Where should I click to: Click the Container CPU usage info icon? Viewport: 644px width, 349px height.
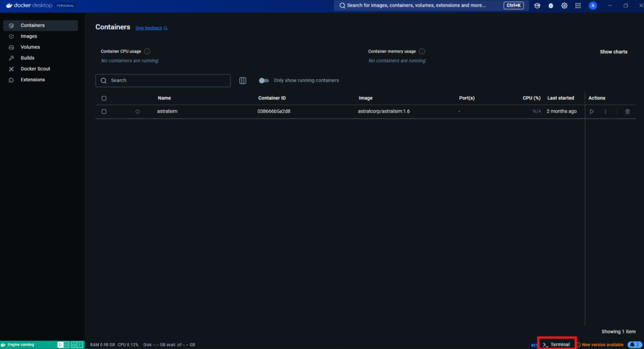[147, 52]
